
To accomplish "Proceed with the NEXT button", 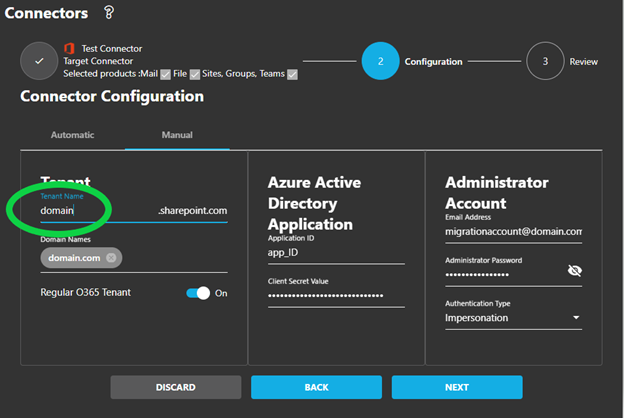I will [456, 387].
